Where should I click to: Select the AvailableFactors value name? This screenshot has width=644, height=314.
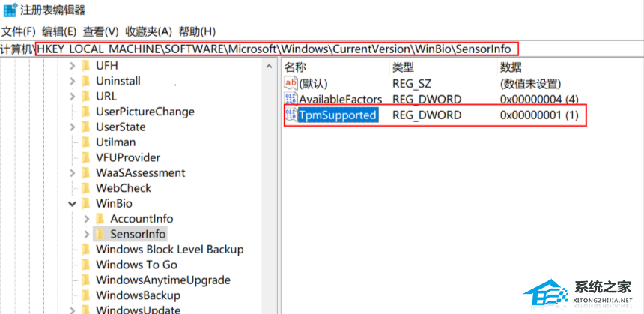pos(341,99)
